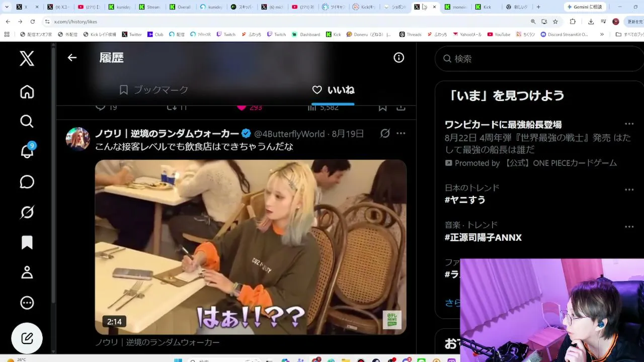This screenshot has height=362, width=644.
Task: Go to X home via logo
Action: [x=27, y=58]
